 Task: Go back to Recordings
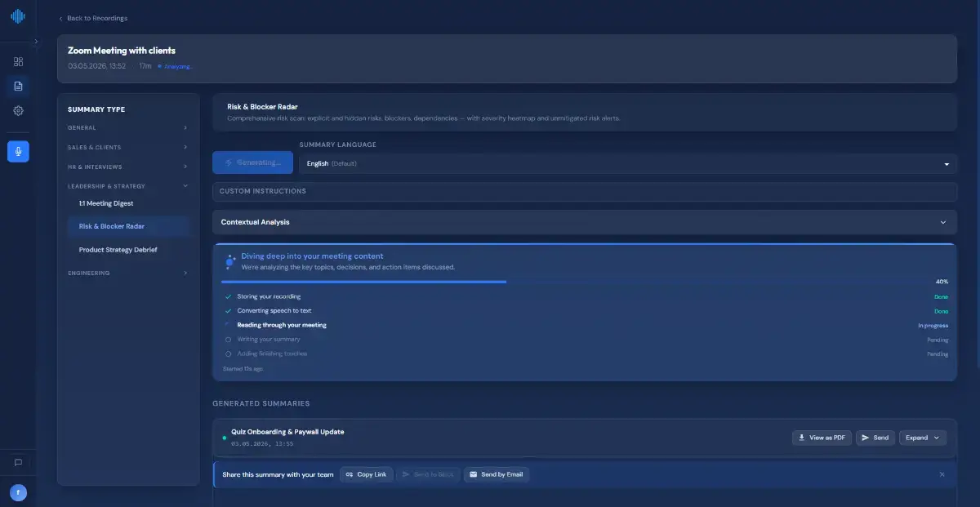(93, 18)
